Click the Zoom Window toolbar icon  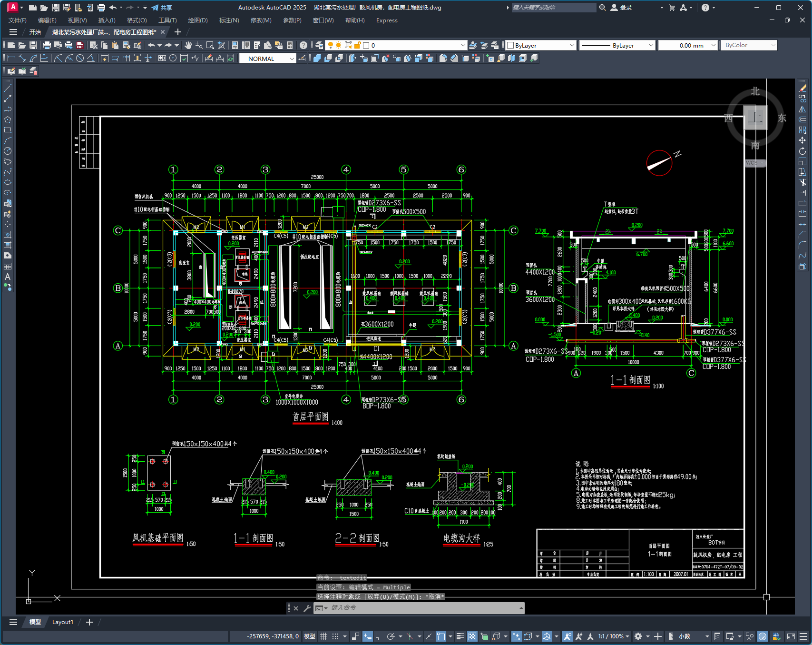[210, 45]
